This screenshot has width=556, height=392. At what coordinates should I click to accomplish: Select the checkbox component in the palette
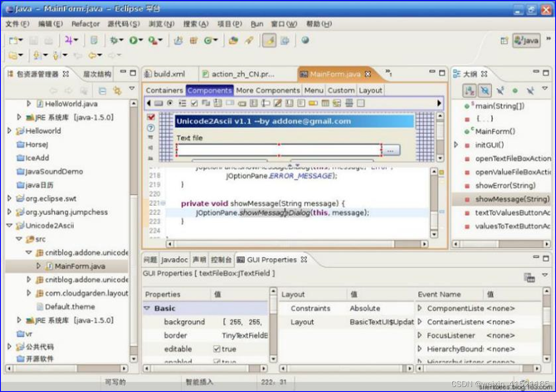point(194,103)
